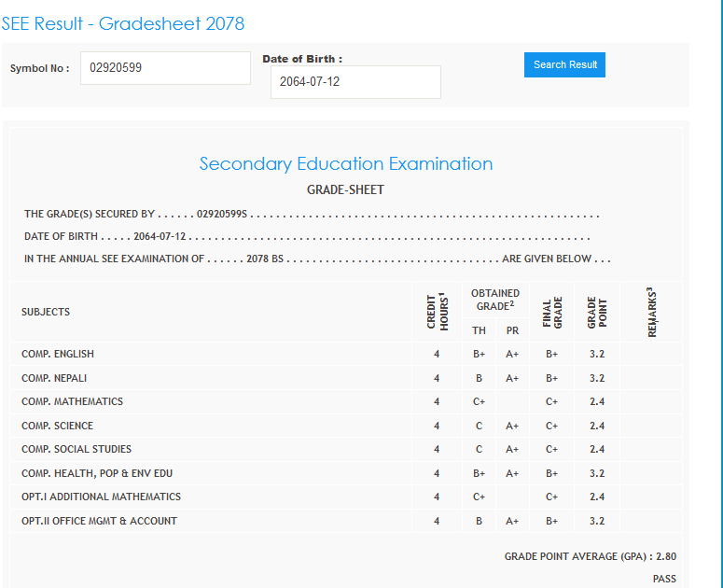Click the REMARKS column header
Screen dimensions: 723x588
pyautogui.click(x=651, y=312)
